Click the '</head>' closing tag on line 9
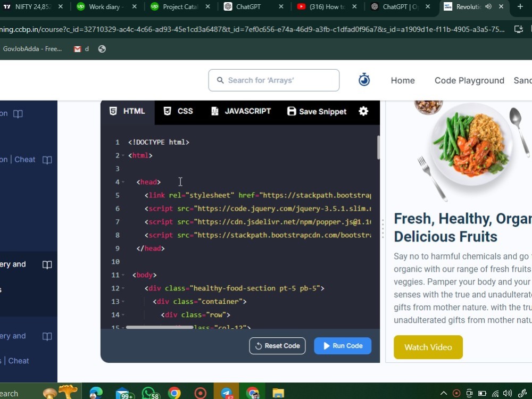 (151, 248)
